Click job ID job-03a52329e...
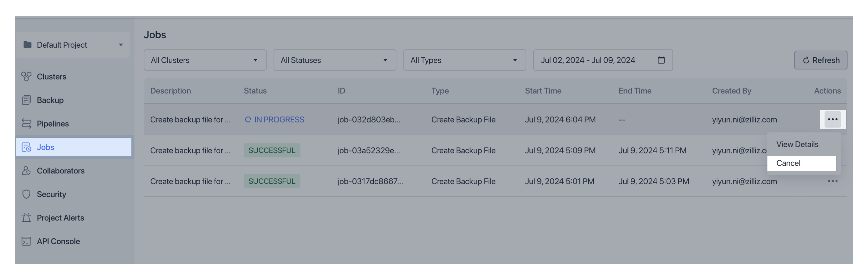Viewport: 868px width, 280px height. pos(369,150)
